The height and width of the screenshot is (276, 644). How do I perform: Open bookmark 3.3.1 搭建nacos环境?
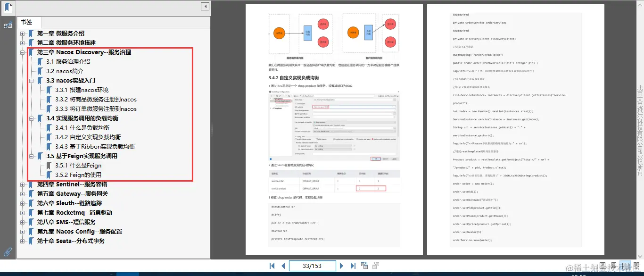(82, 90)
